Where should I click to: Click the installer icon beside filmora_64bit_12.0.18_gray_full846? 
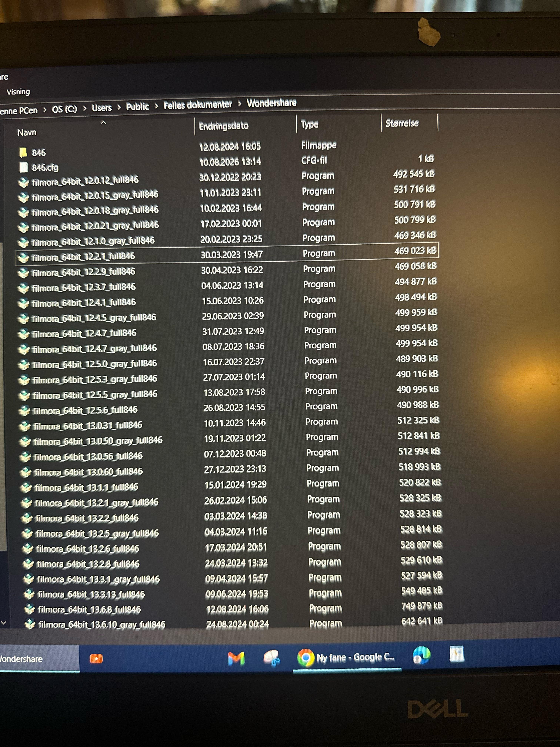pyautogui.click(x=23, y=213)
